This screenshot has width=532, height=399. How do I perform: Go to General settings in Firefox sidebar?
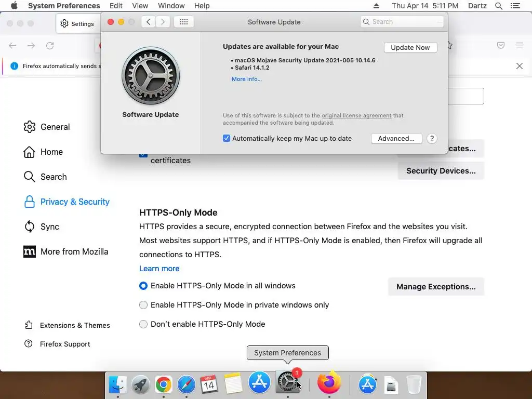pyautogui.click(x=47, y=127)
